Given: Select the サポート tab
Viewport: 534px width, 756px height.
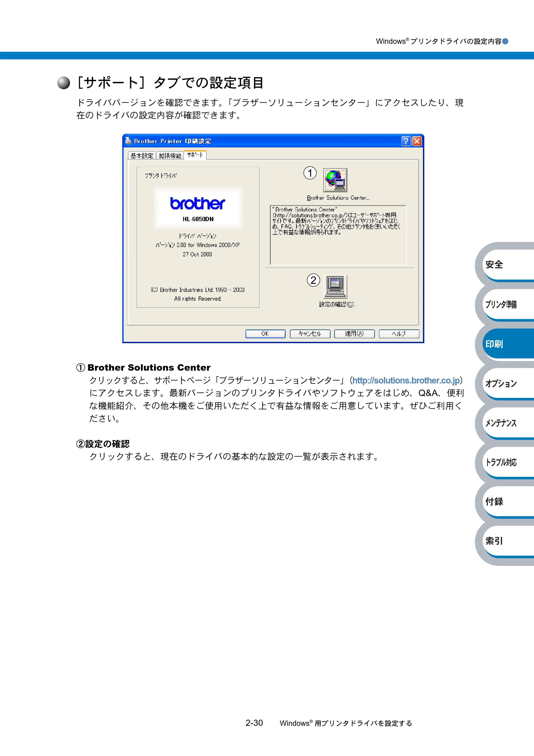Looking at the screenshot, I should click(195, 155).
